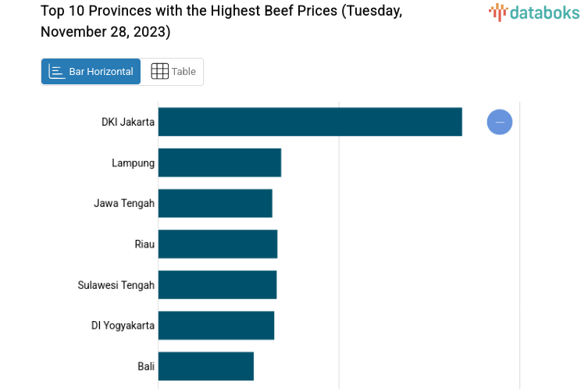This screenshot has width=588, height=389.
Task: Click the DI Yogyakarta axis label
Action: [123, 325]
